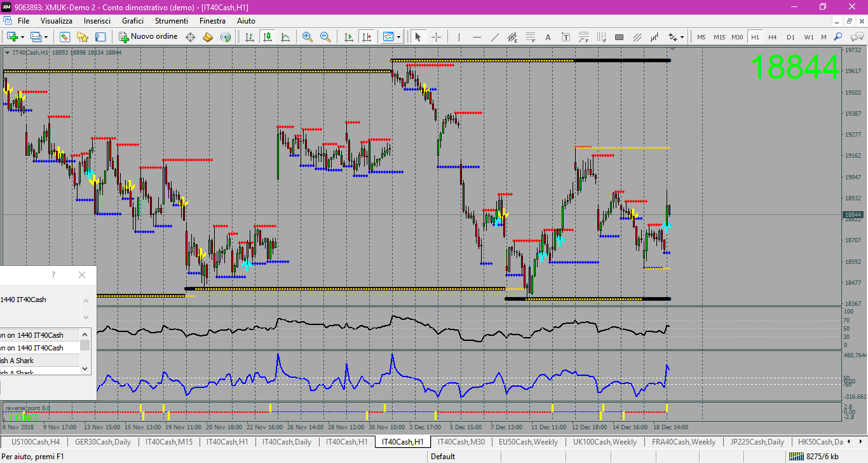Switch chart to line chart mode

(x=285, y=37)
